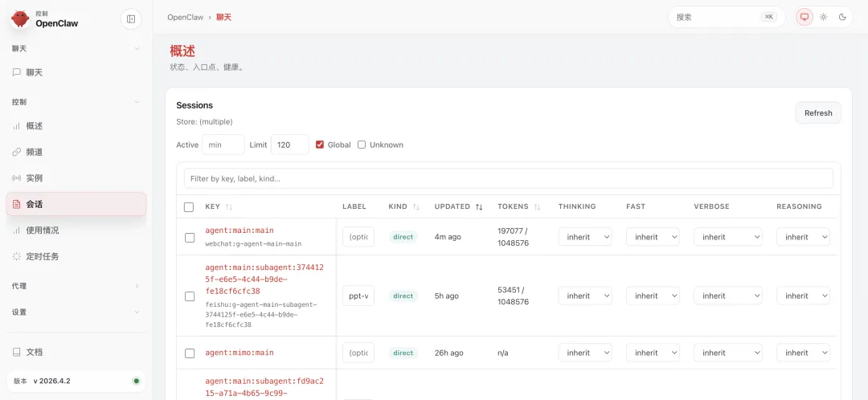Open the subagent 3744125f session link
This screenshot has width=868, height=400.
(x=264, y=279)
